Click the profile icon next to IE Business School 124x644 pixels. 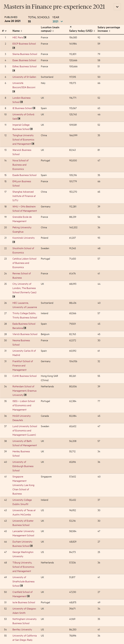click(x=34, y=108)
